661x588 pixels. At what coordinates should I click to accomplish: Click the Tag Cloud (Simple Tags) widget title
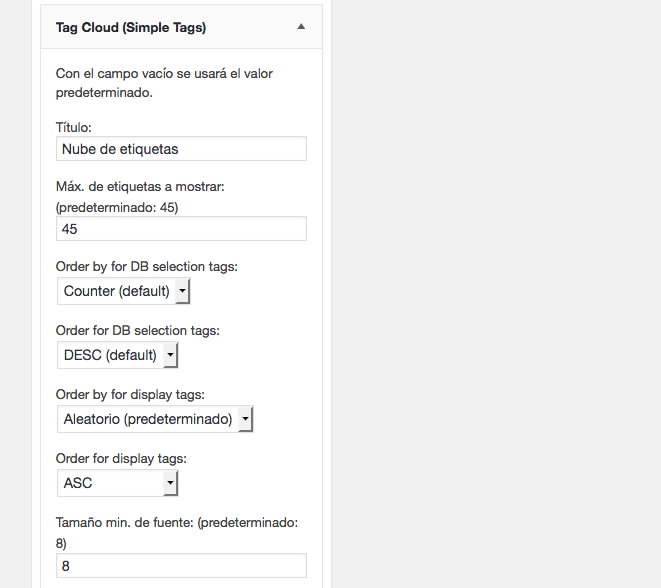(131, 28)
